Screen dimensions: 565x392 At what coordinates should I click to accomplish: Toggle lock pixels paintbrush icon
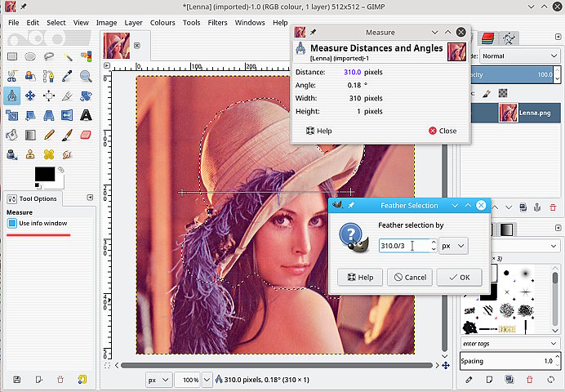pyautogui.click(x=487, y=93)
